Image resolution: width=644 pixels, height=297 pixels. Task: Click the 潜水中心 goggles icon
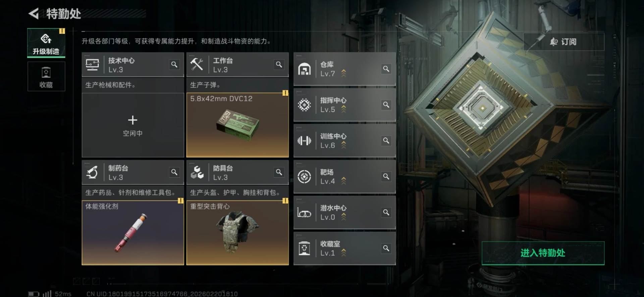pyautogui.click(x=304, y=213)
